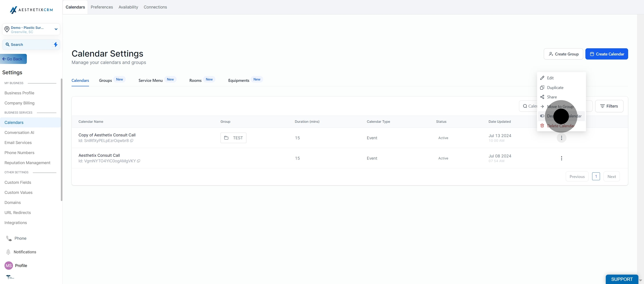The image size is (644, 284).
Task: Open the Filters options
Action: [x=609, y=106]
